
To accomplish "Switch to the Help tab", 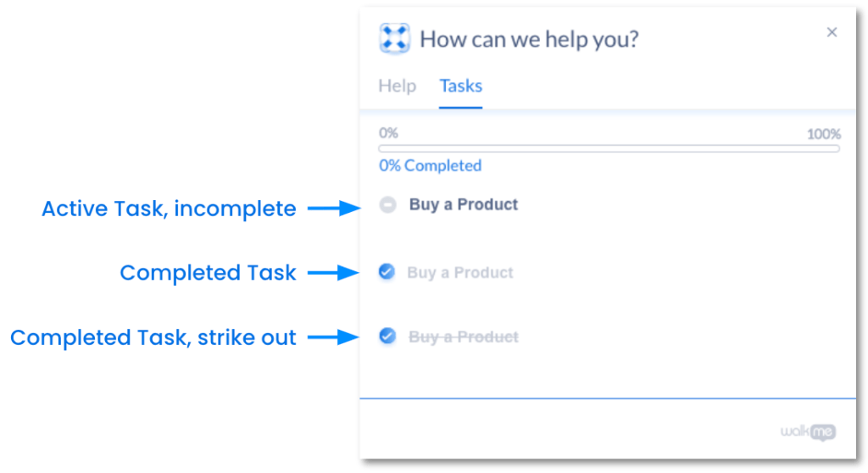I will (x=397, y=86).
